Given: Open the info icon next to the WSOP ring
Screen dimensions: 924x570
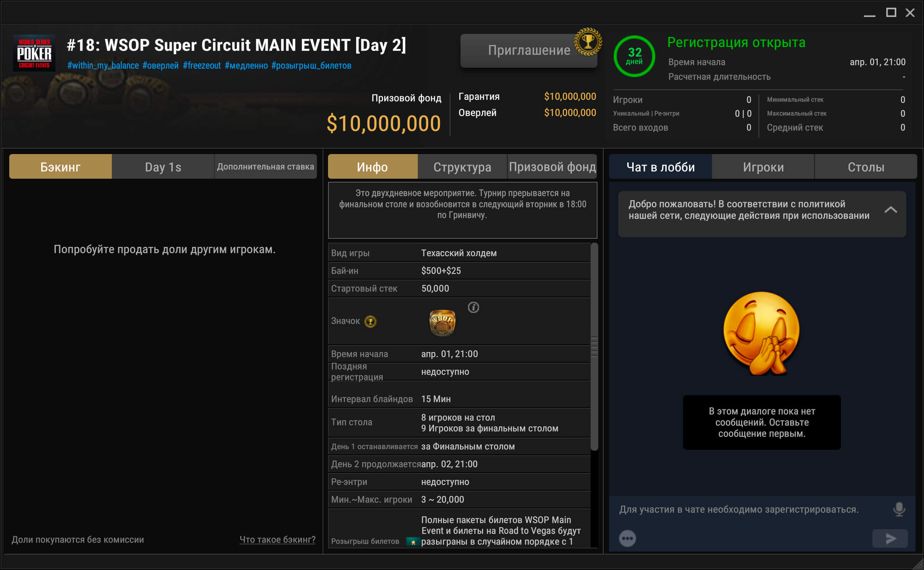Looking at the screenshot, I should [x=473, y=307].
